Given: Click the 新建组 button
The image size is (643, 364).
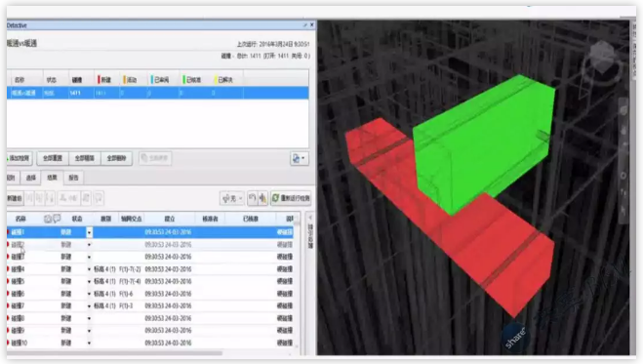Looking at the screenshot, I should point(15,198).
